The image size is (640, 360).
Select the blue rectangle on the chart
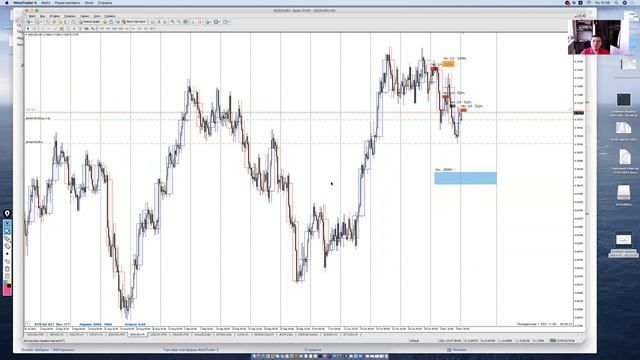(465, 178)
